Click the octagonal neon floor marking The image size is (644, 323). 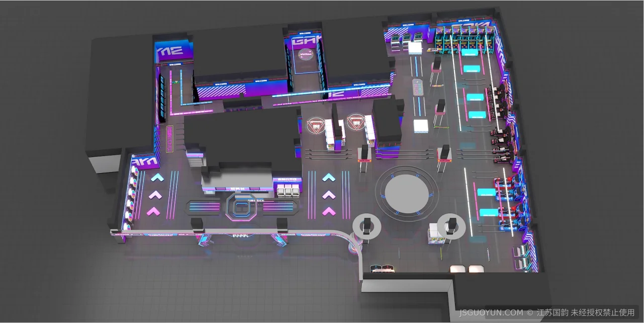241,206
